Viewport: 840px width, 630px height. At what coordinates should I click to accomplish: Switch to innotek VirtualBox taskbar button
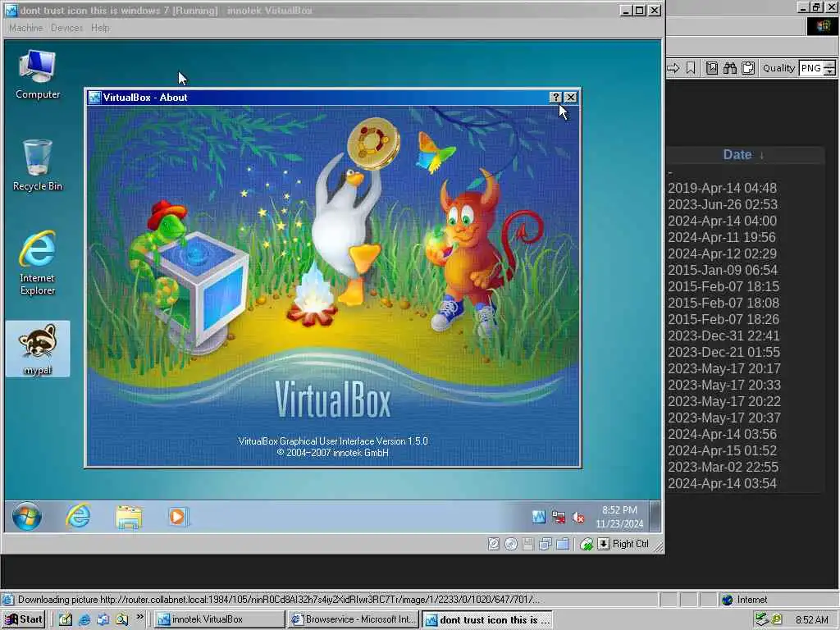click(220, 619)
